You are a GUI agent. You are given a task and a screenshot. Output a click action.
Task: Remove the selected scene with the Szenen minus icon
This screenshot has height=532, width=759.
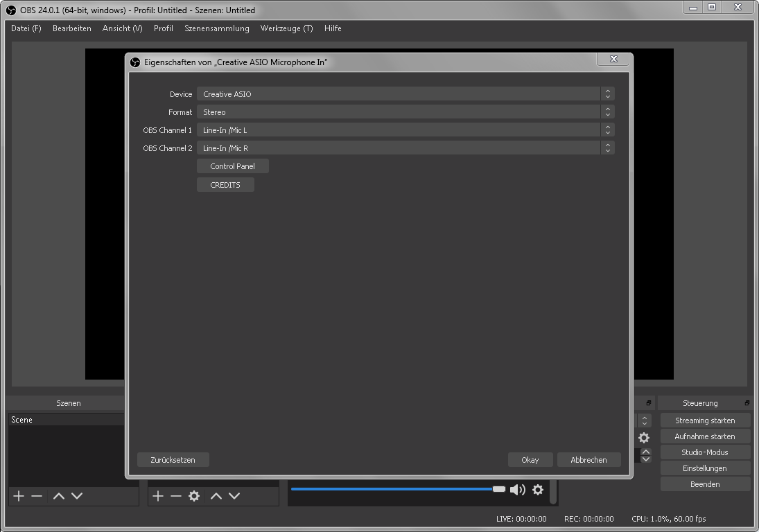click(x=37, y=496)
